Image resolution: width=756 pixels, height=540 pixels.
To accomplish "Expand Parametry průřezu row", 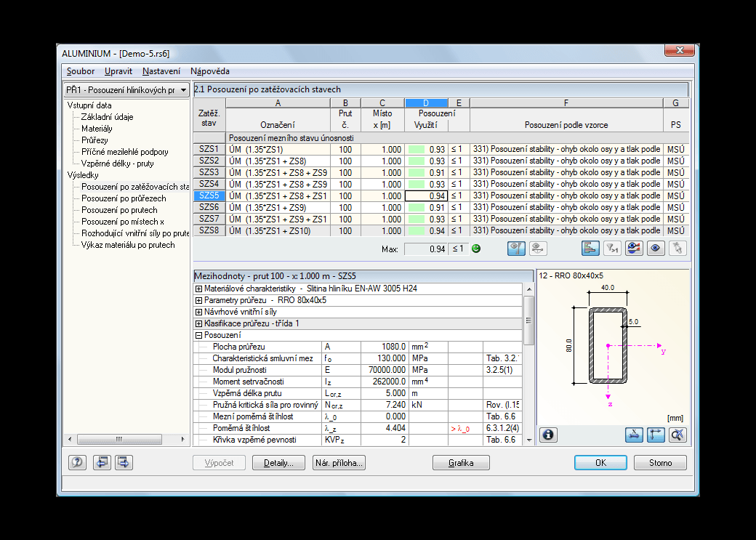I will 198,300.
